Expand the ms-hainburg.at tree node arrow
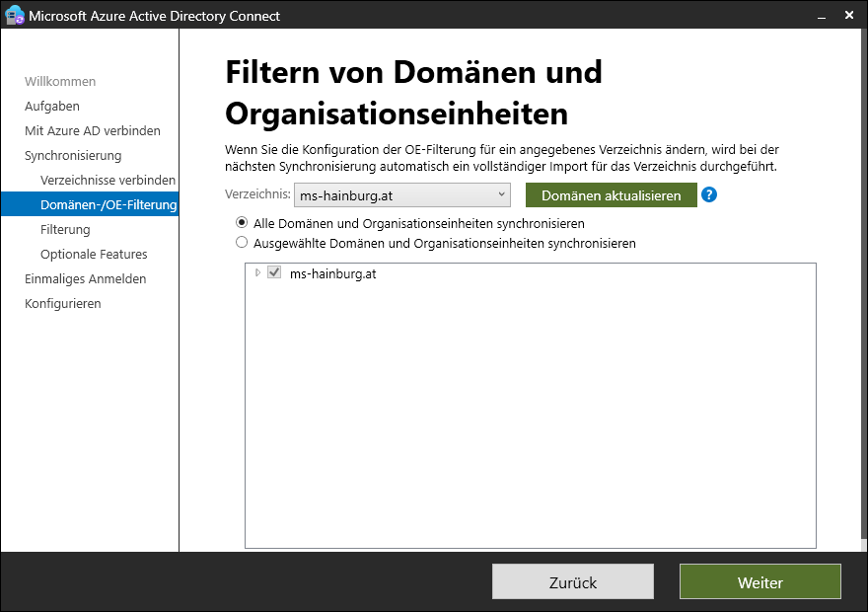868x612 pixels. [258, 273]
